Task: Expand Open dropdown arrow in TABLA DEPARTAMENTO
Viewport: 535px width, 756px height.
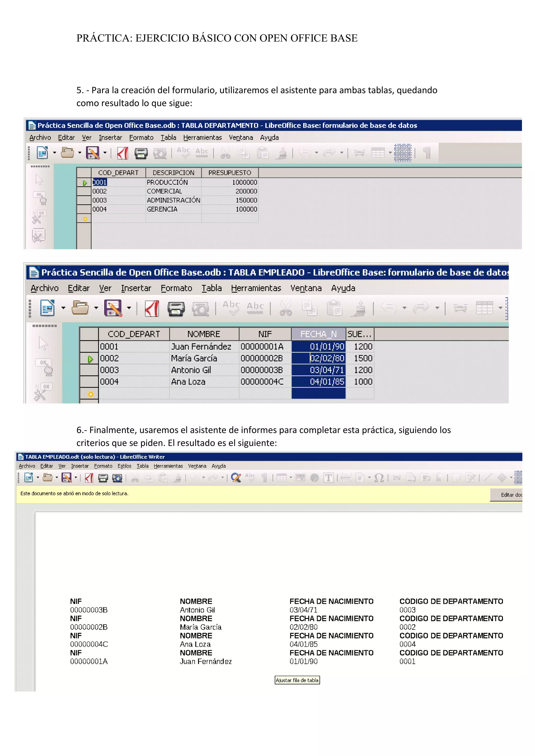Action: (x=80, y=153)
